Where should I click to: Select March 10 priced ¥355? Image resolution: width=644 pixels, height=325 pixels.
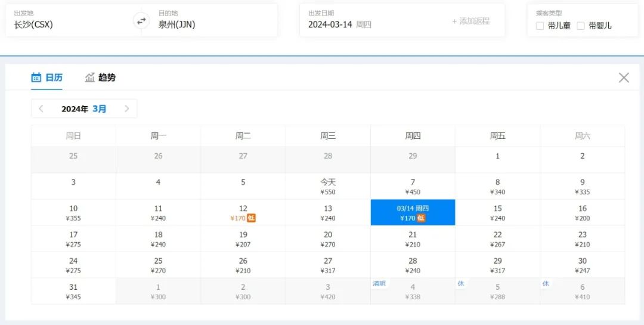pyautogui.click(x=73, y=212)
